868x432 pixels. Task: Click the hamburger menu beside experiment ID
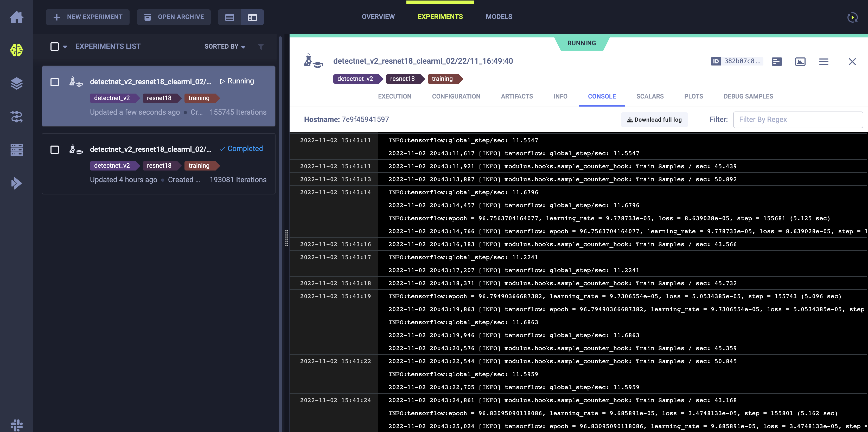824,61
